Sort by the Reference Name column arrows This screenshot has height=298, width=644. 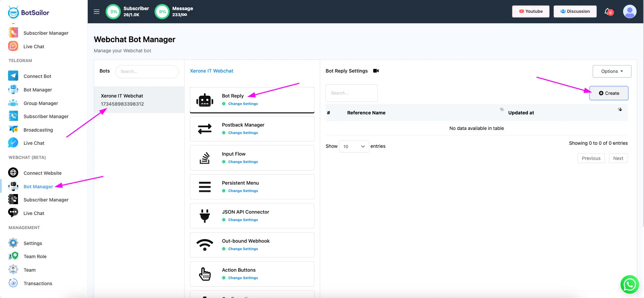502,109
